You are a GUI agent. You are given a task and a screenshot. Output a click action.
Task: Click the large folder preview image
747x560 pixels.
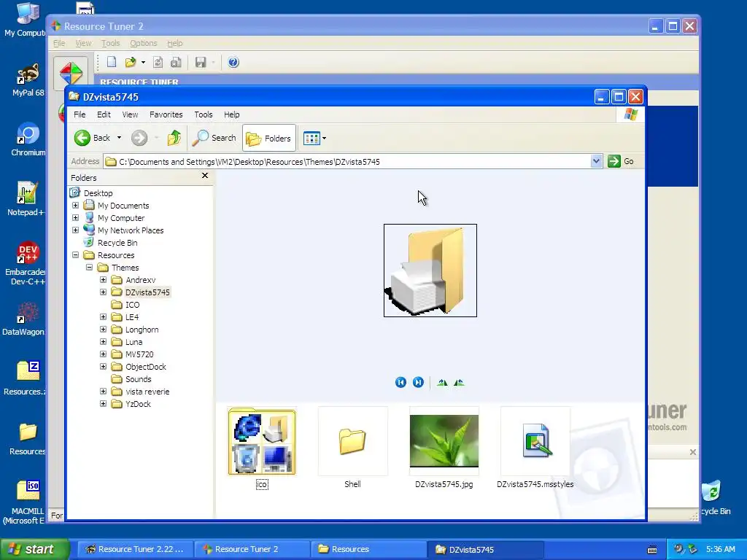430,271
